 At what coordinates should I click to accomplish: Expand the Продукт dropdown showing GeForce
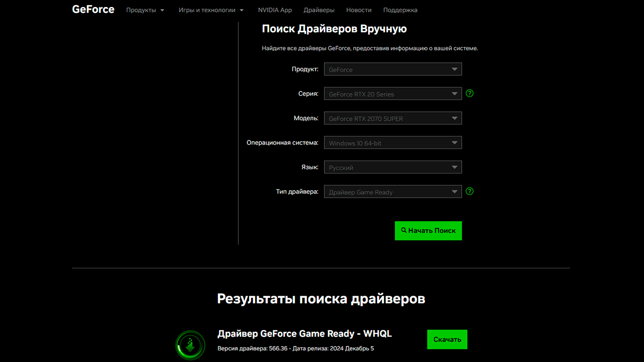(393, 69)
